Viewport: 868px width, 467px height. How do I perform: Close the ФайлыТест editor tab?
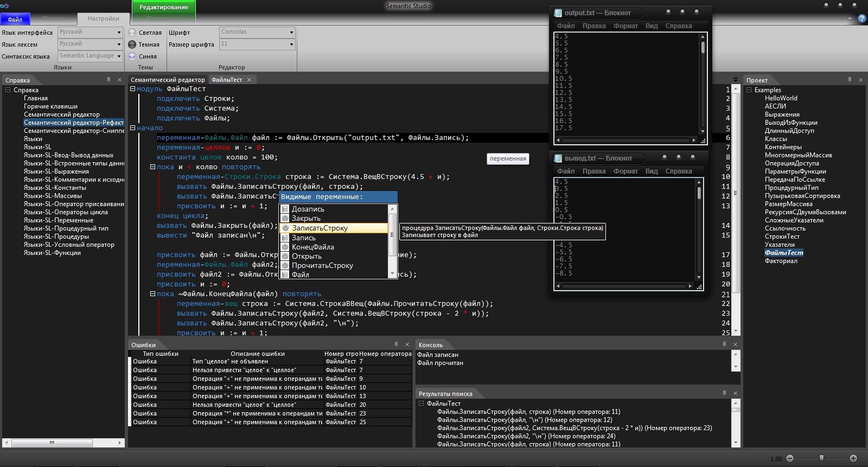click(250, 80)
